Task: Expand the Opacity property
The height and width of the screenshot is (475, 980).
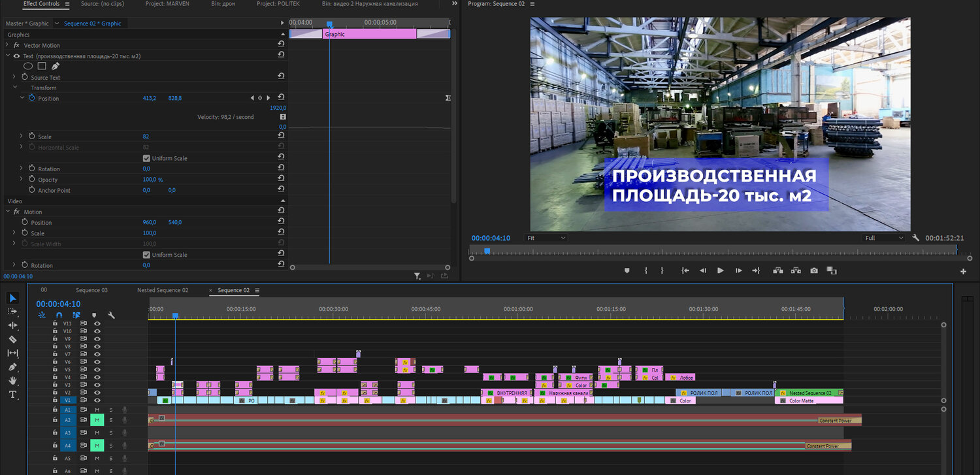Action: 22,179
